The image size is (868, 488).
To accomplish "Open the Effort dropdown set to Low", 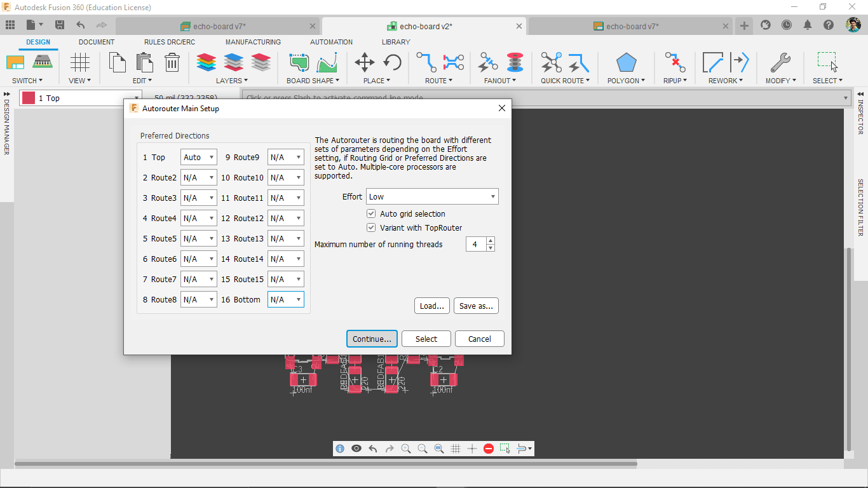I will (x=432, y=196).
